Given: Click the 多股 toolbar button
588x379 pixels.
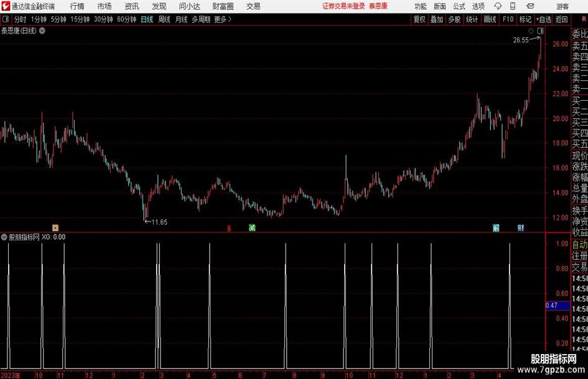Looking at the screenshot, I should (x=454, y=19).
